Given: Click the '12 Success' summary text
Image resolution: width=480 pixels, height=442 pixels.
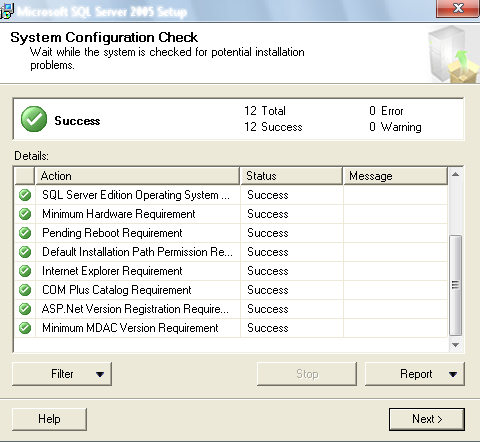Looking at the screenshot, I should tap(273, 127).
